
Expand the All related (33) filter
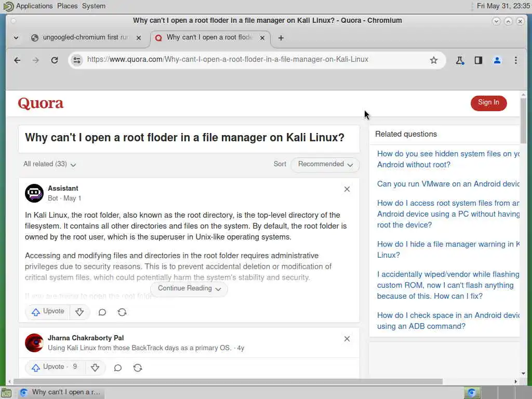click(50, 164)
